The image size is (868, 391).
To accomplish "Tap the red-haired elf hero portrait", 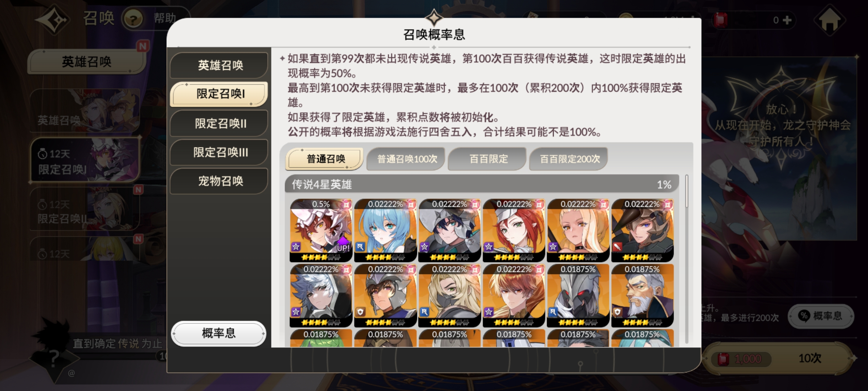I will point(514,230).
